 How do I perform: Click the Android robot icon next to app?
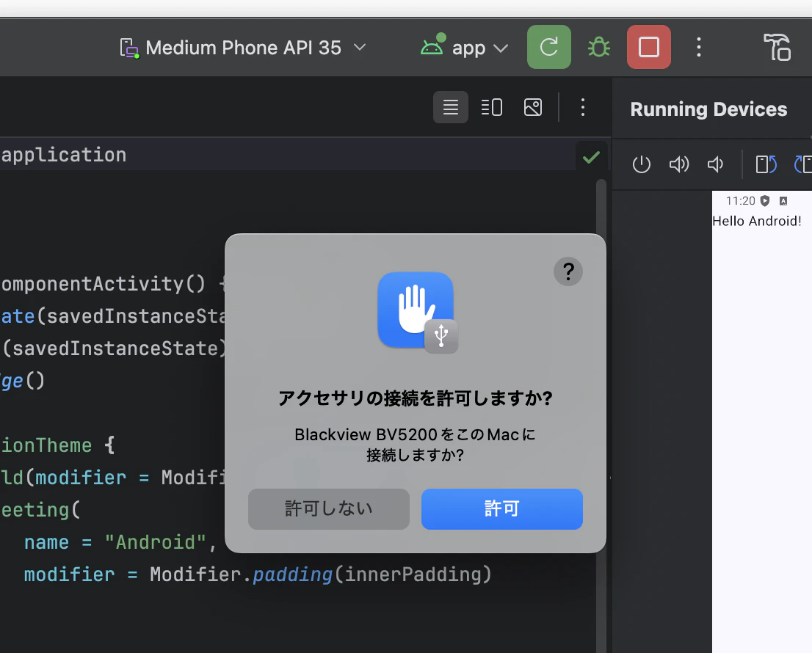tap(432, 45)
